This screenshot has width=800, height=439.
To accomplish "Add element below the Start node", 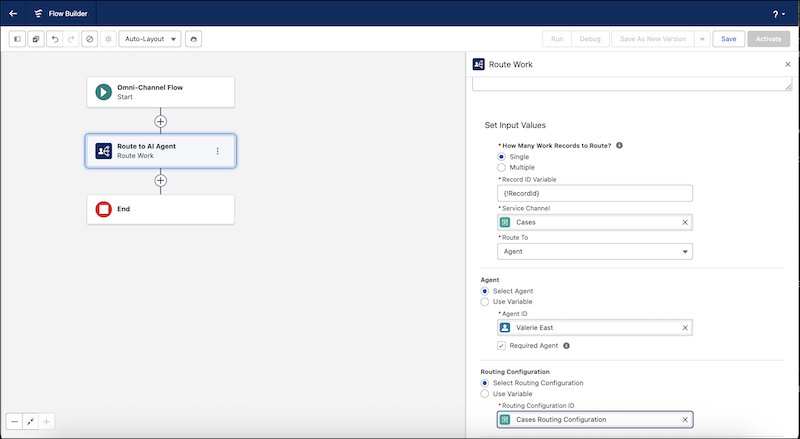I will (x=161, y=121).
